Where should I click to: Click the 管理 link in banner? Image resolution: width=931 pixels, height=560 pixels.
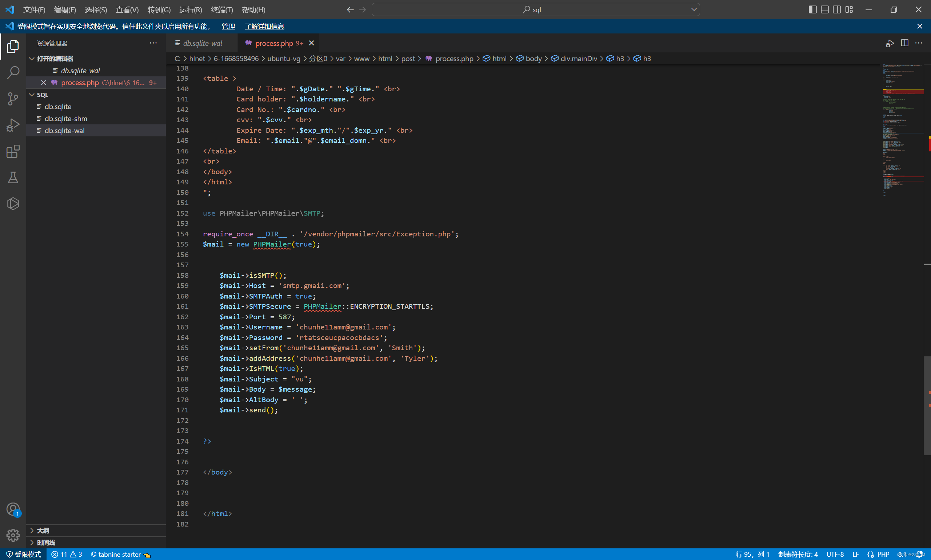click(x=228, y=26)
